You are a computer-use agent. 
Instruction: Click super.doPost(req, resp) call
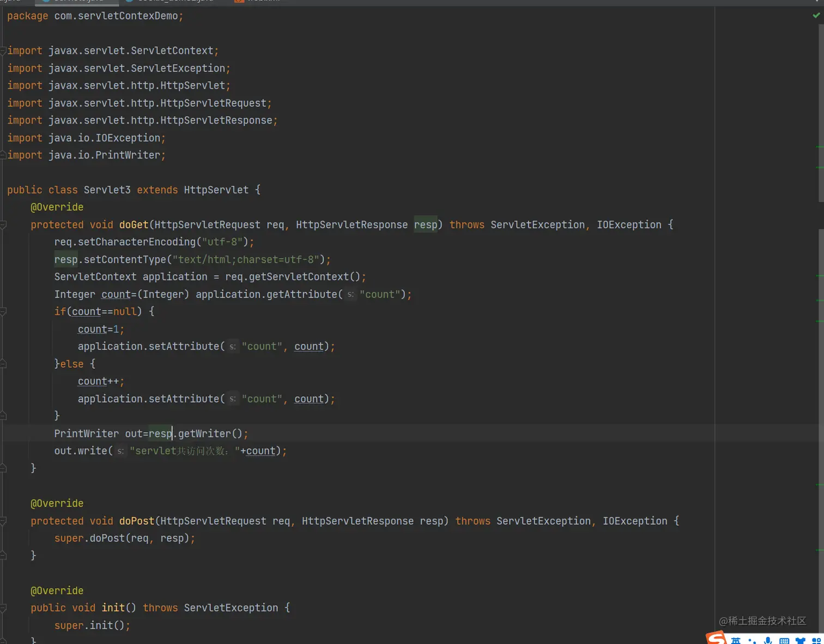(122, 538)
